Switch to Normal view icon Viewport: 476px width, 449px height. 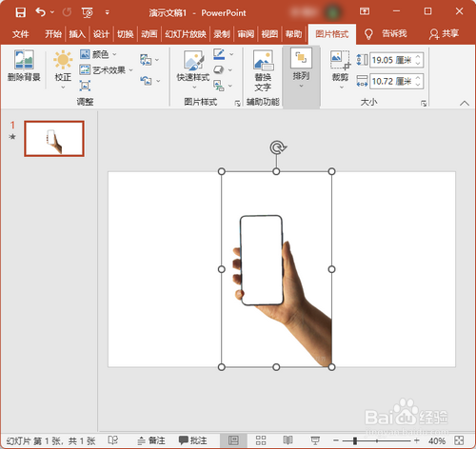click(233, 440)
